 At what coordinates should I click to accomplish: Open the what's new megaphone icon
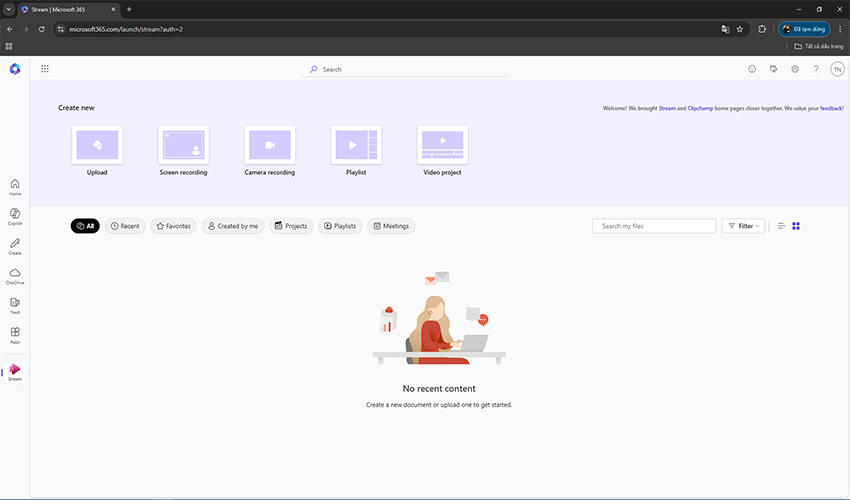[774, 69]
